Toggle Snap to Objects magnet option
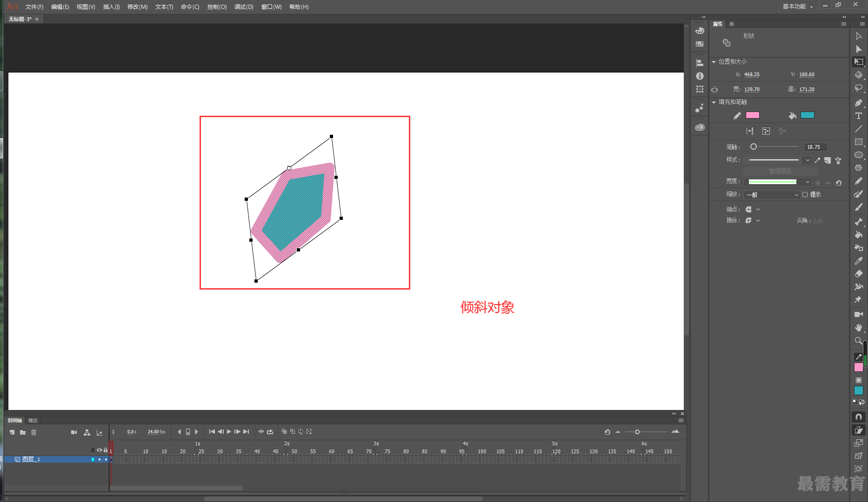The width and height of the screenshot is (868, 502). [x=859, y=417]
